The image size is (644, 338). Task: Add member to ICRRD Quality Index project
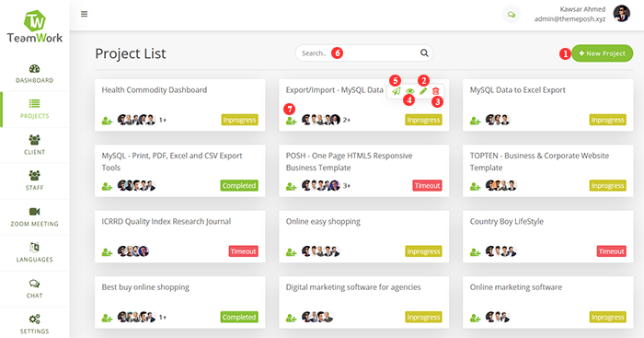click(x=108, y=252)
